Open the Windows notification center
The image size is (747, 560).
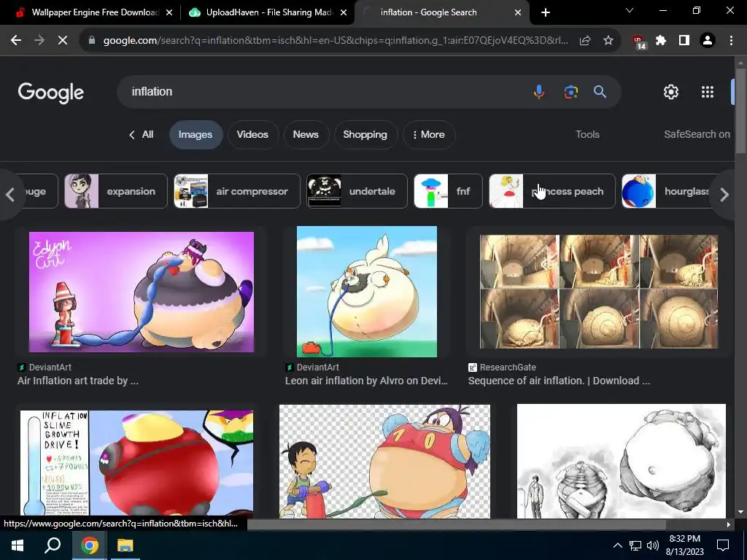click(723, 545)
